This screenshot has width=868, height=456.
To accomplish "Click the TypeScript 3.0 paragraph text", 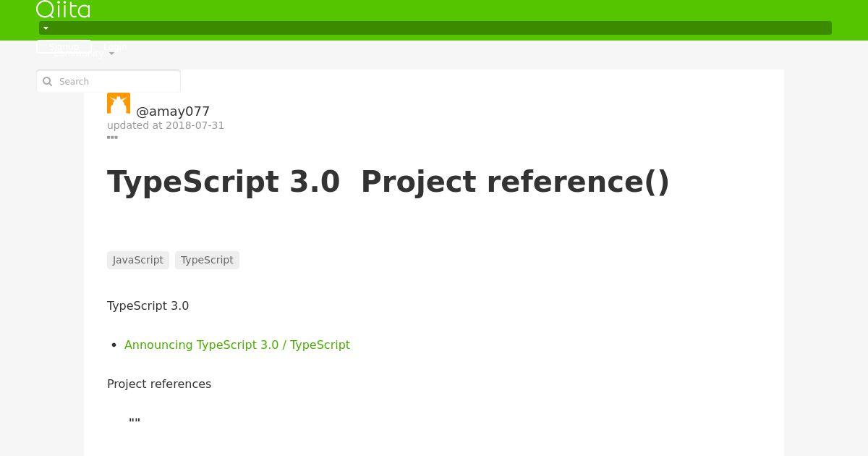I will click(x=148, y=306).
